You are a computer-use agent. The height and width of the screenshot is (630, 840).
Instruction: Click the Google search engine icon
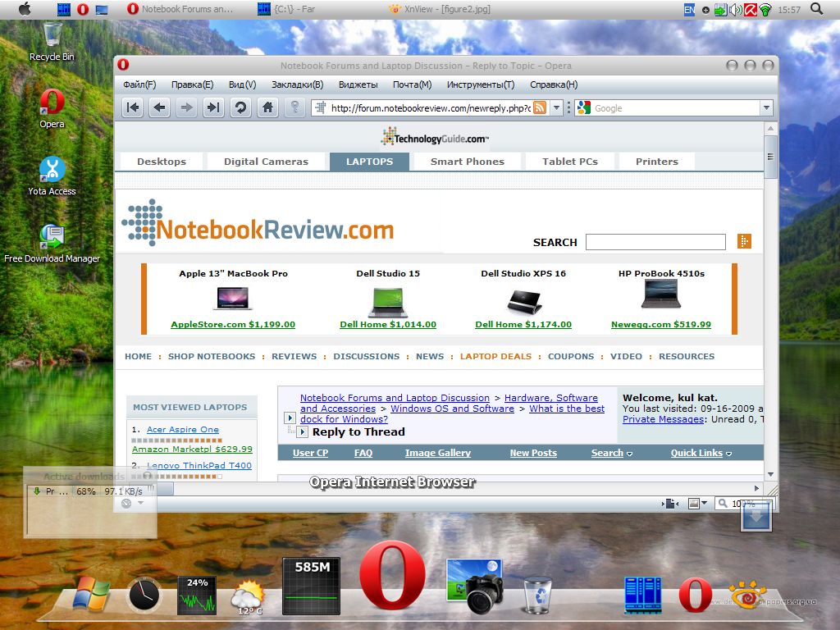tap(584, 107)
